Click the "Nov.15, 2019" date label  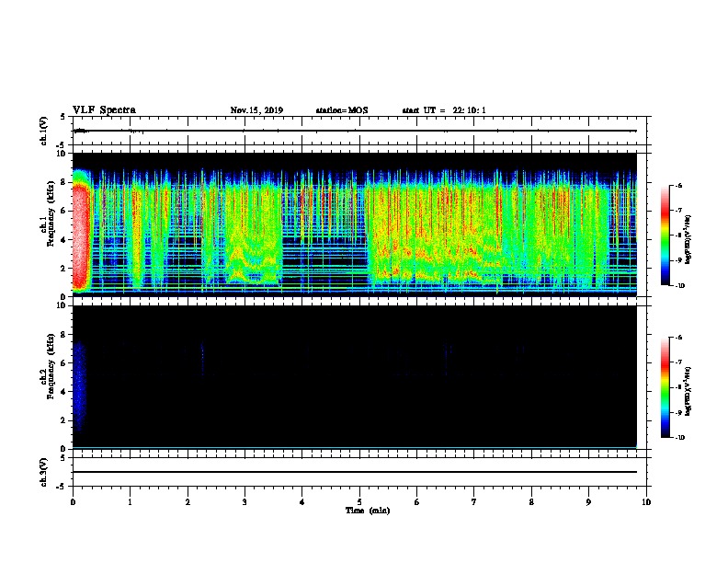click(256, 110)
